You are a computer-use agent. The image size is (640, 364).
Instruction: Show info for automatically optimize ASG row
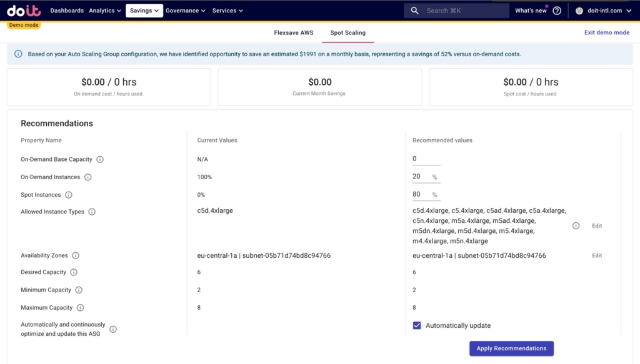[x=113, y=329]
